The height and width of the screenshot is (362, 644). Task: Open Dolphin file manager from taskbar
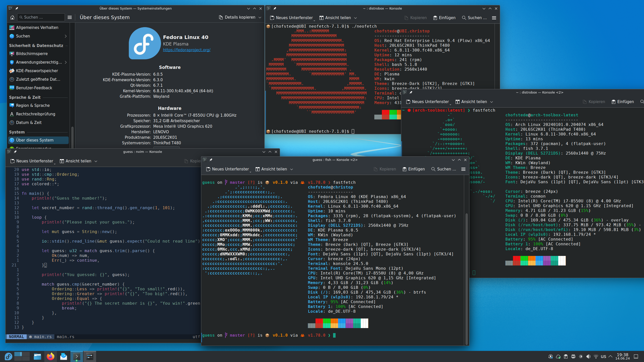(37, 356)
